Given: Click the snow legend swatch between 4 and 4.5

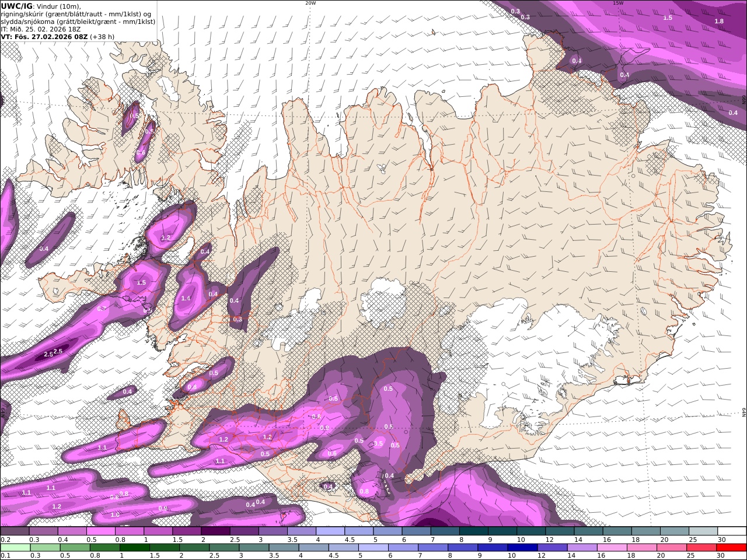Looking at the screenshot, I should [330, 531].
